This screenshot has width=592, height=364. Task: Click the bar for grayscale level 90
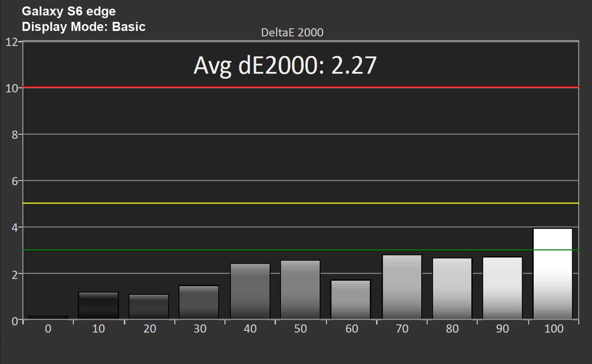point(502,288)
